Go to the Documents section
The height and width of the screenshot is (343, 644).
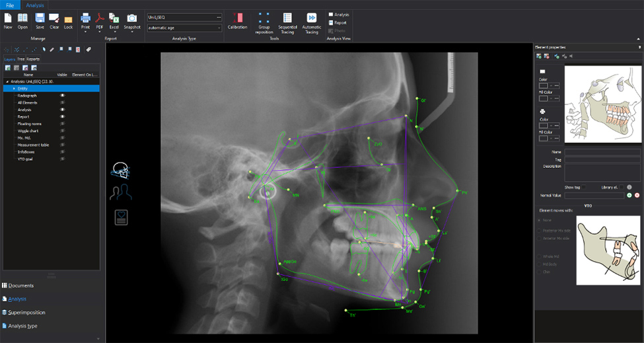(x=20, y=286)
